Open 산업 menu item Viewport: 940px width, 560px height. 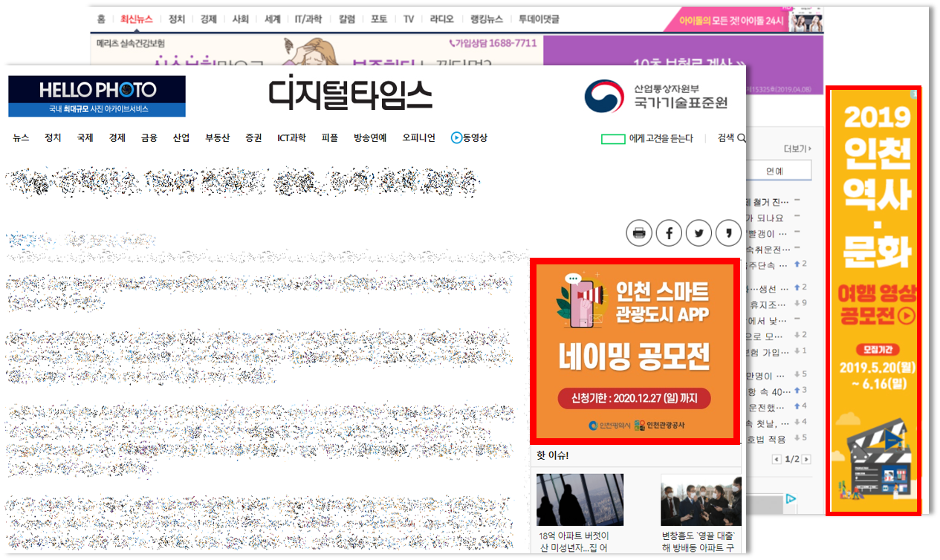tap(181, 138)
